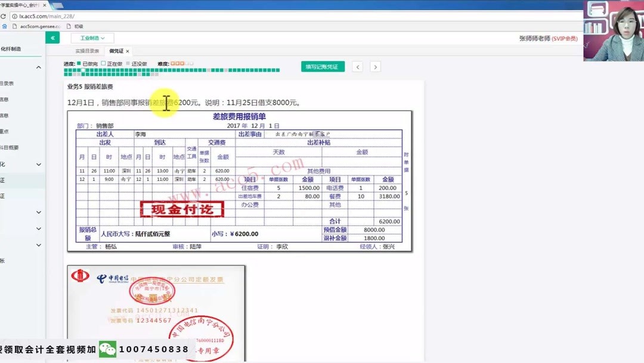Image resolution: width=644 pixels, height=363 pixels.
Task: Collapse the sidebar with the « icon
Action: tap(52, 38)
